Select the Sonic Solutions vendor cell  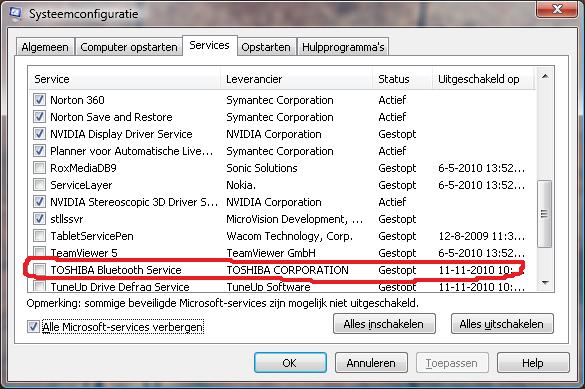(262, 168)
